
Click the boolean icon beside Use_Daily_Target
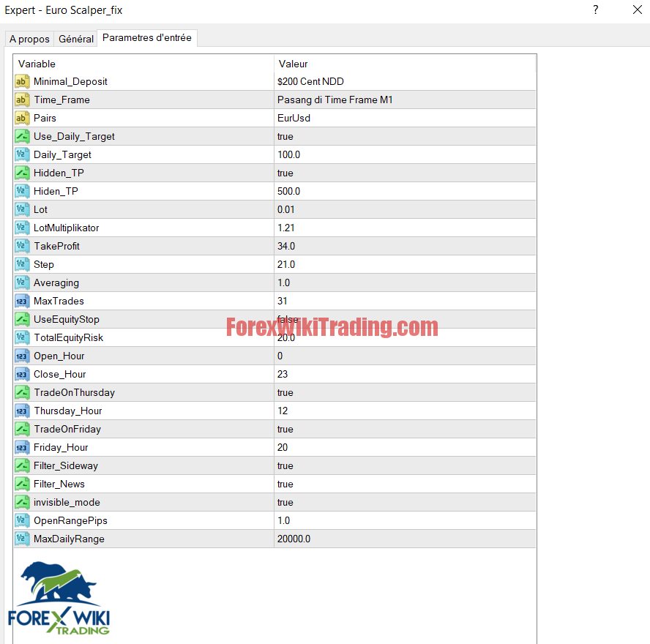click(x=22, y=136)
